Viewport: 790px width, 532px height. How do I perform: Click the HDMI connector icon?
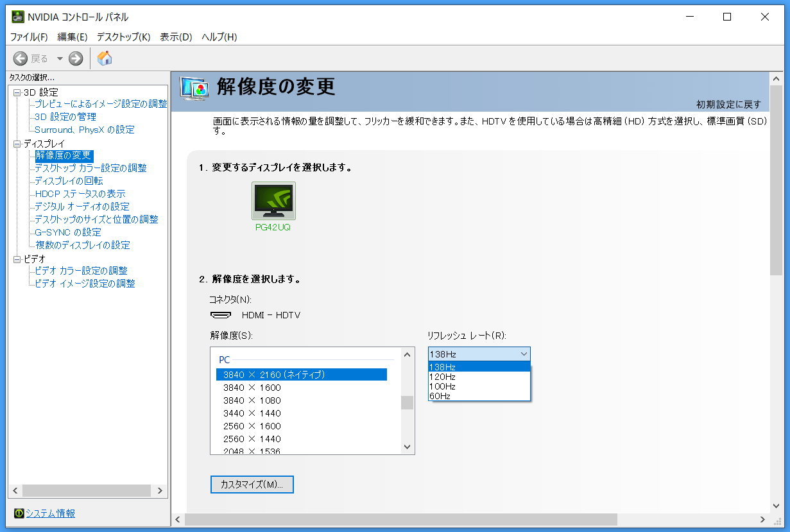221,315
